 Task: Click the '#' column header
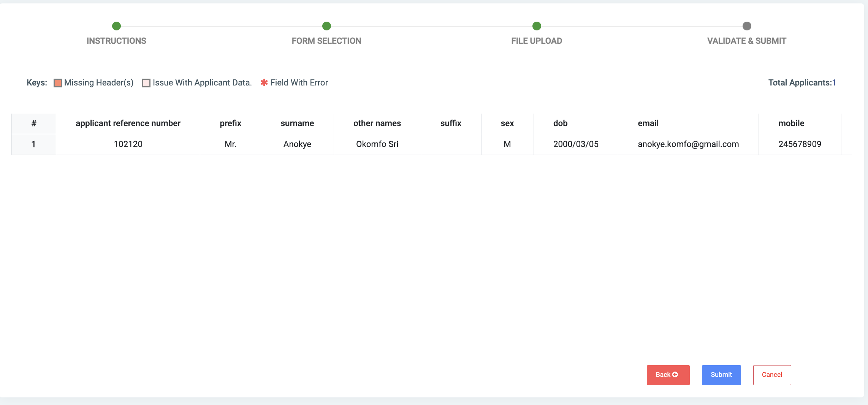point(34,123)
